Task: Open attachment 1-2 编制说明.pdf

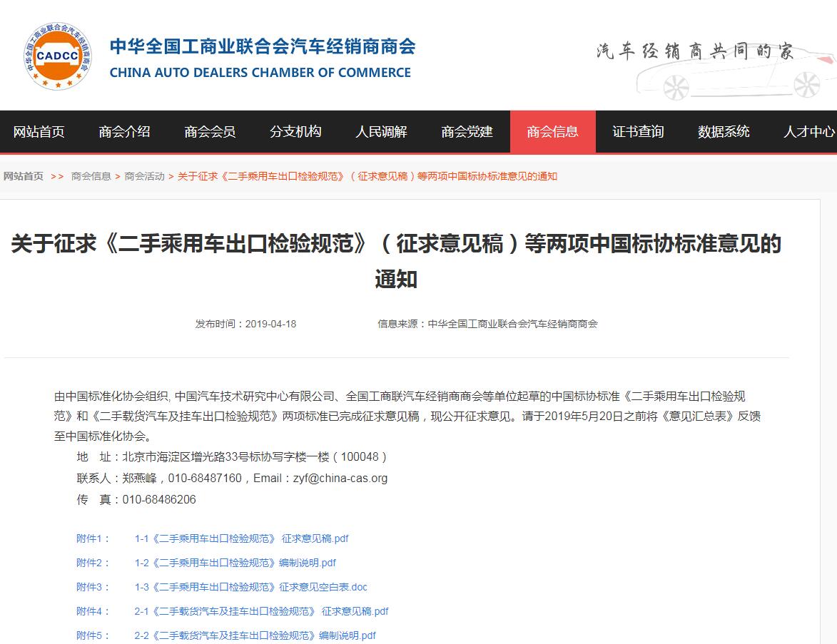Action: coord(235,563)
